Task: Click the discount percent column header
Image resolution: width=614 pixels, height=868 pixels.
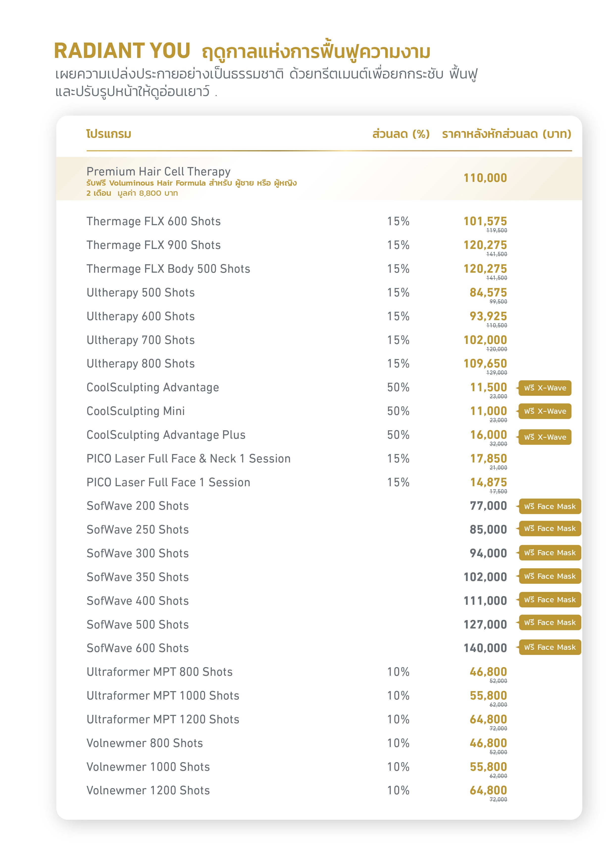Action: point(401,134)
